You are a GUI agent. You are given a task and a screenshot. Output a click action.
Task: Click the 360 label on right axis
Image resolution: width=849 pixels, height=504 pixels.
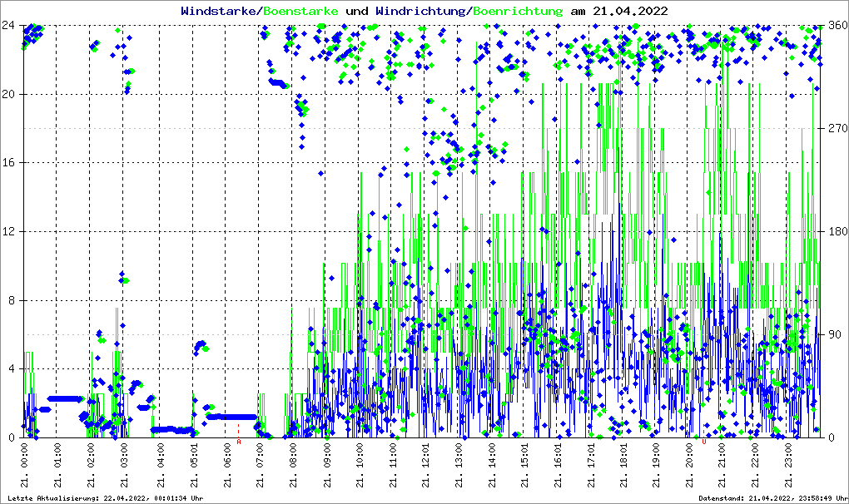tap(835, 25)
